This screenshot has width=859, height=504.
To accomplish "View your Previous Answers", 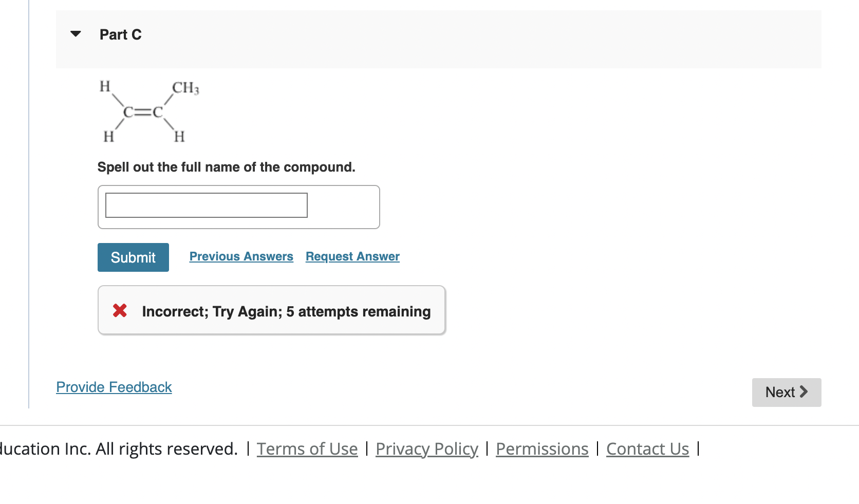I will point(241,256).
